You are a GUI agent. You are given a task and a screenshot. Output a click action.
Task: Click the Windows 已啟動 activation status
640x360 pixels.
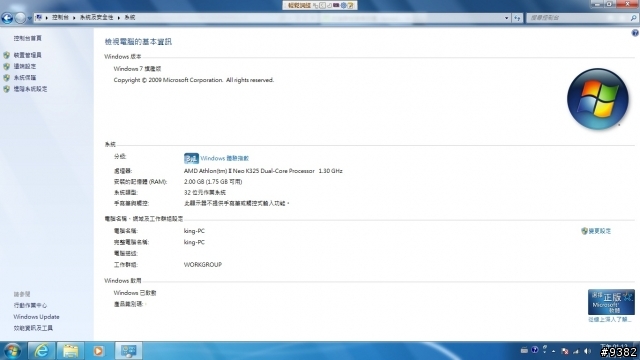pyautogui.click(x=135, y=293)
